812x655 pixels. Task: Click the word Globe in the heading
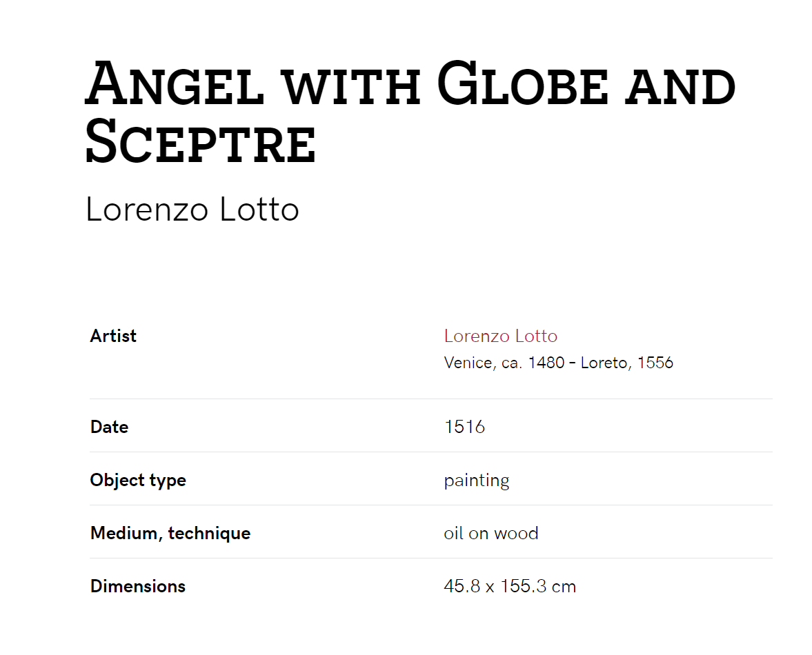point(522,83)
